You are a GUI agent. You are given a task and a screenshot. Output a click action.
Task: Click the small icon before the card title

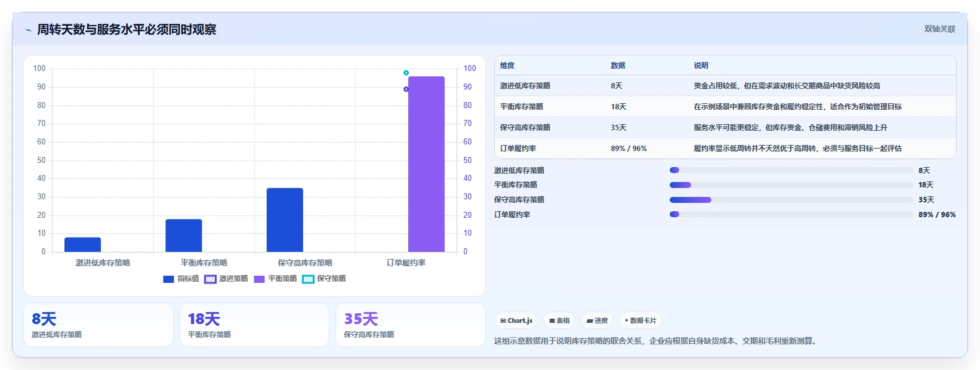(x=28, y=30)
